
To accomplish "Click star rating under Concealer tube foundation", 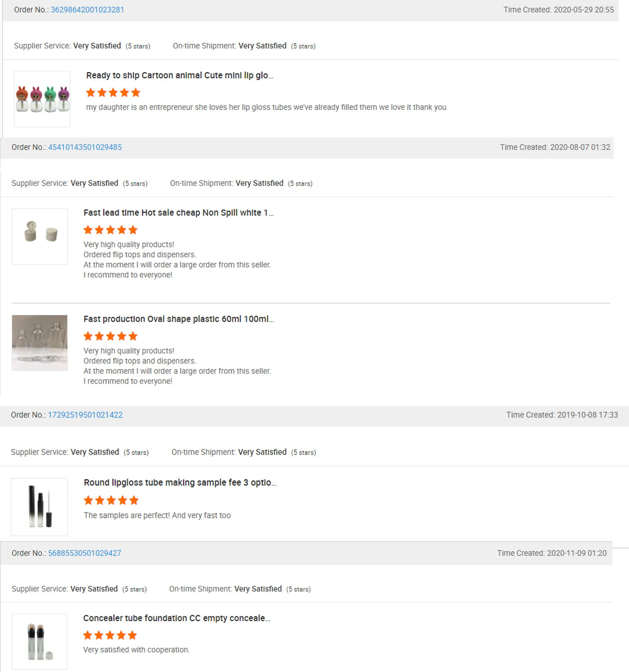I will (110, 636).
